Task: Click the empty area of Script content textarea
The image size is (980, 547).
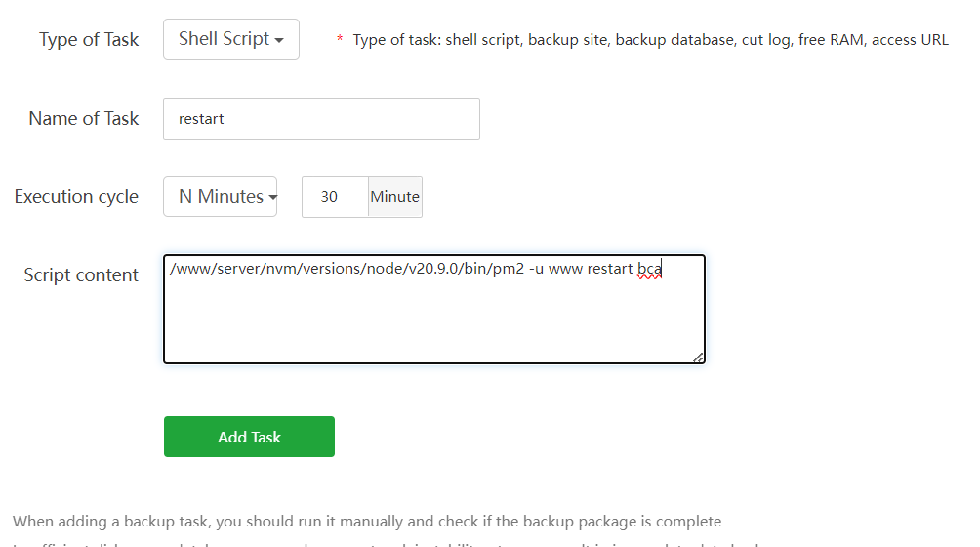Action: 433,322
